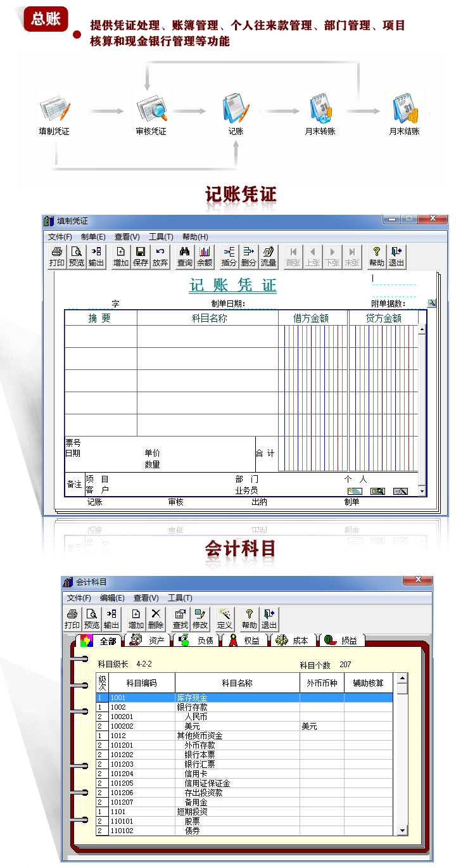Select row 1002 银行存款
The width and height of the screenshot is (475, 868).
point(244,707)
